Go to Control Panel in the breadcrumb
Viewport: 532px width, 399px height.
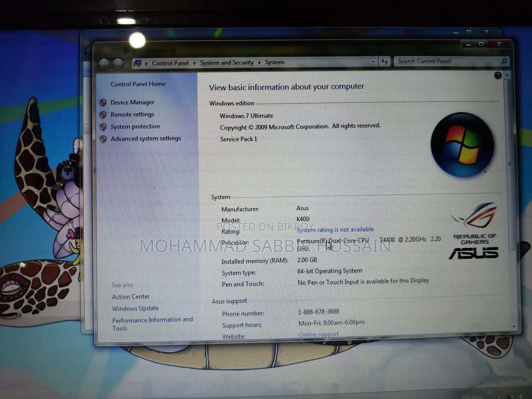click(x=170, y=63)
